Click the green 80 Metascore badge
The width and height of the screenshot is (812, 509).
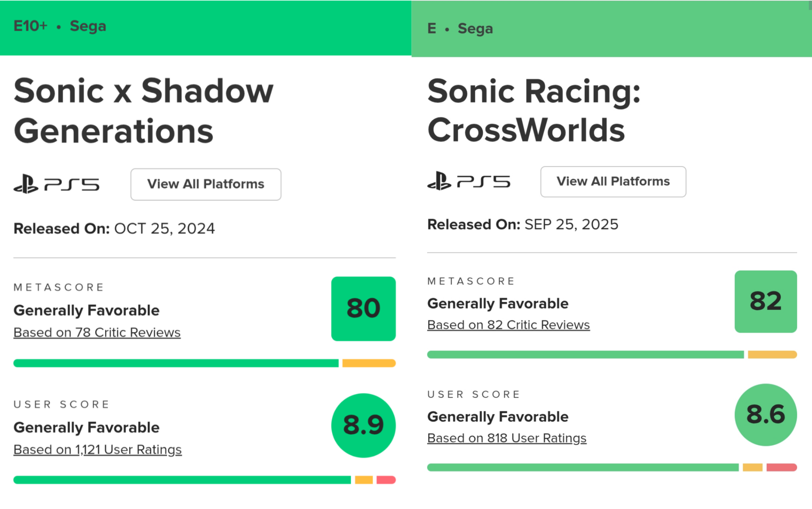click(x=363, y=308)
